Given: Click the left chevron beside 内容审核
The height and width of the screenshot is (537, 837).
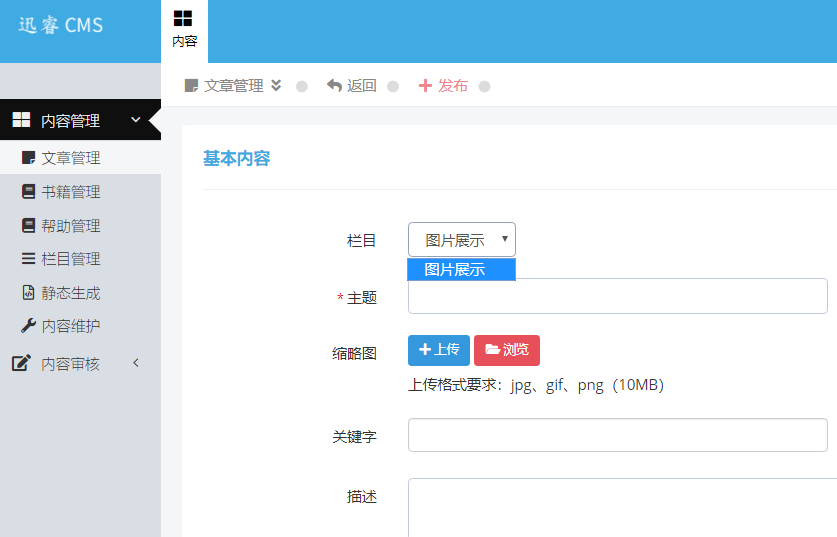Looking at the screenshot, I should click(x=136, y=363).
